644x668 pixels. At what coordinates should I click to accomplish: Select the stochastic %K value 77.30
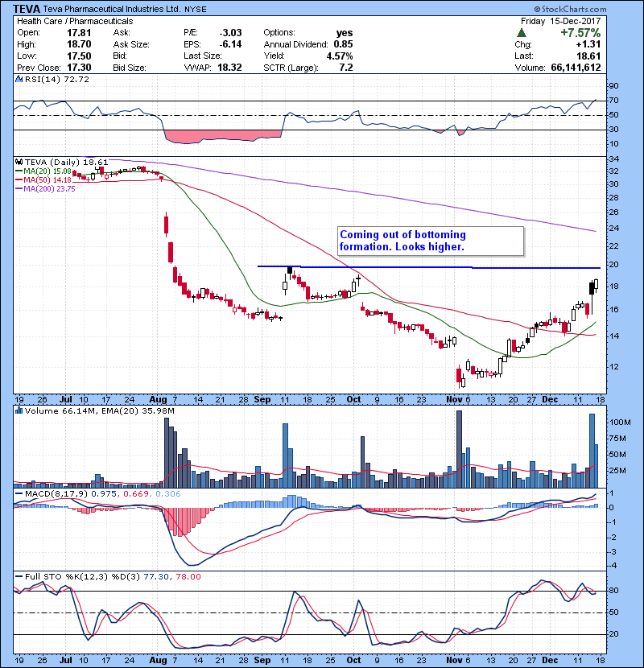[x=156, y=576]
